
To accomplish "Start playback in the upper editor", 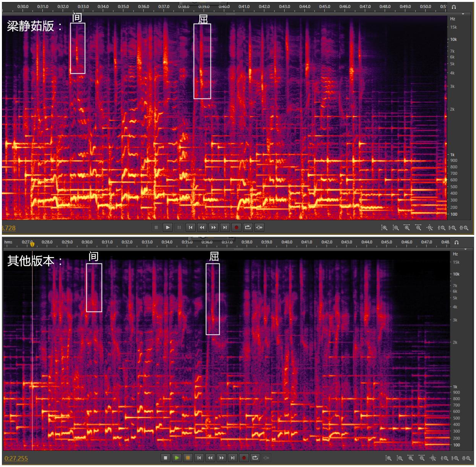I will click(168, 228).
